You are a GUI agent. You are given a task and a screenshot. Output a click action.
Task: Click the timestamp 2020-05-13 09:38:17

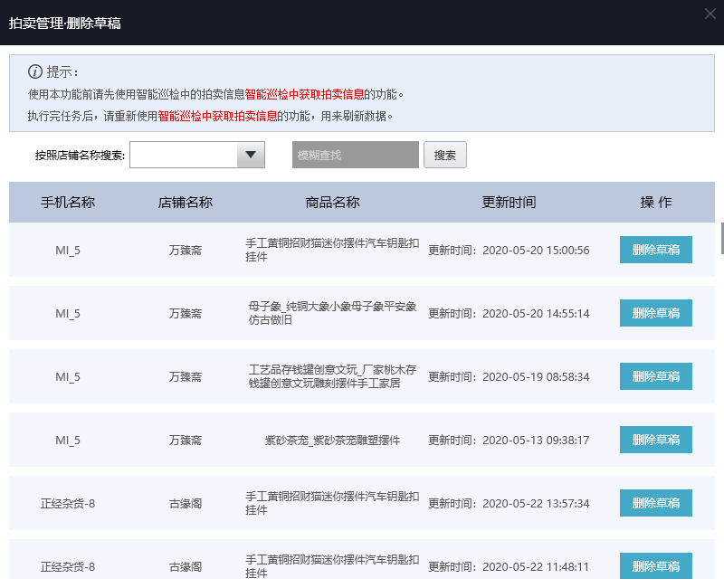[536, 440]
